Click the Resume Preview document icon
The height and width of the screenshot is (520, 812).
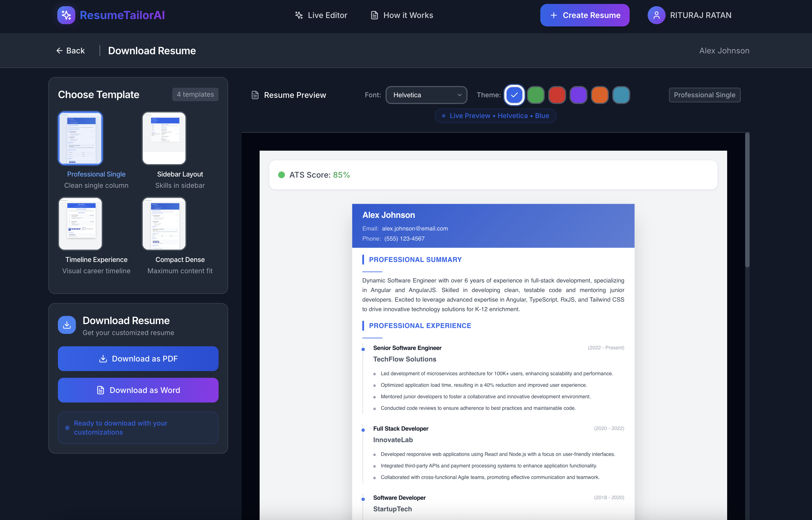point(255,95)
